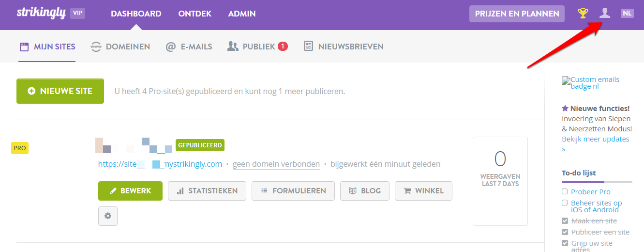Click the Nieuwe functies! heading
Image resolution: width=644 pixels, height=252 pixels.
pyautogui.click(x=596, y=108)
